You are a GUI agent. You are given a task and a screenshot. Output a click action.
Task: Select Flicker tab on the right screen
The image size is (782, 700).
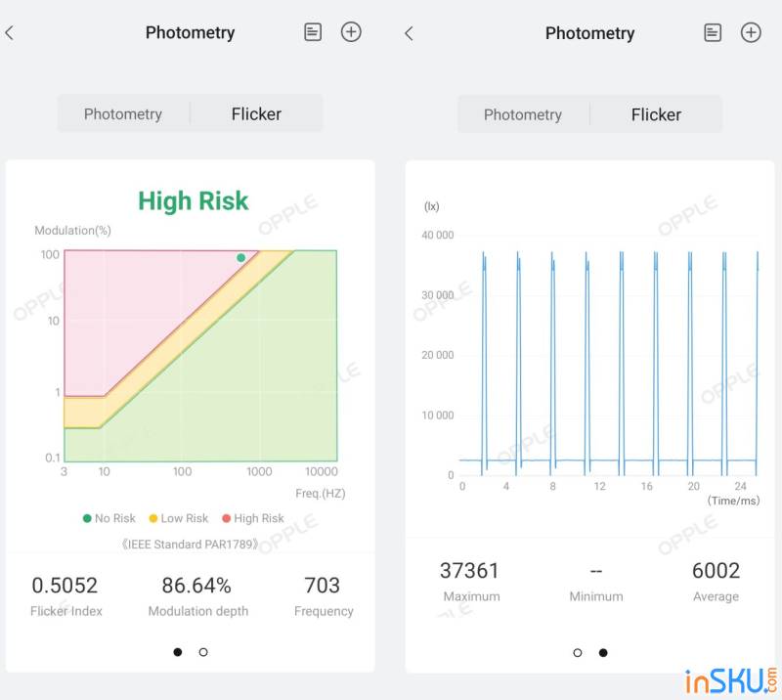click(656, 115)
